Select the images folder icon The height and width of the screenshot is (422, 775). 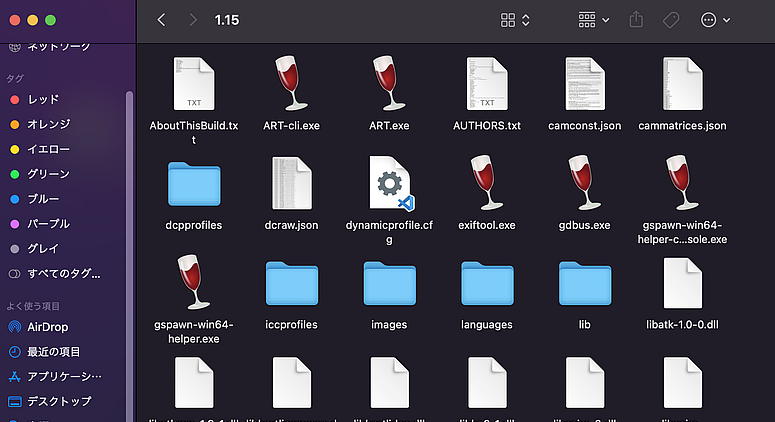tap(389, 283)
